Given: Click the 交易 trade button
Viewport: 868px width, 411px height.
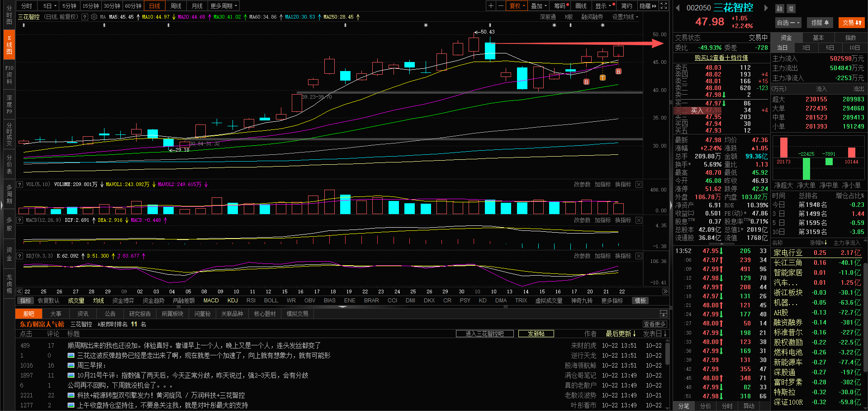Looking at the screenshot, I should tap(852, 23).
